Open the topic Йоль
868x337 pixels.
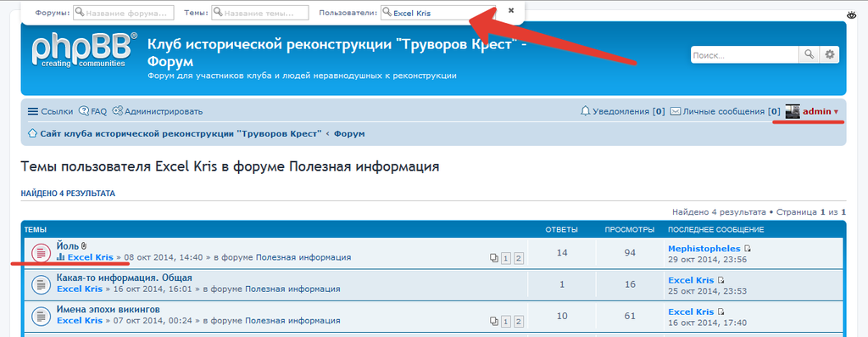pyautogui.click(x=68, y=245)
